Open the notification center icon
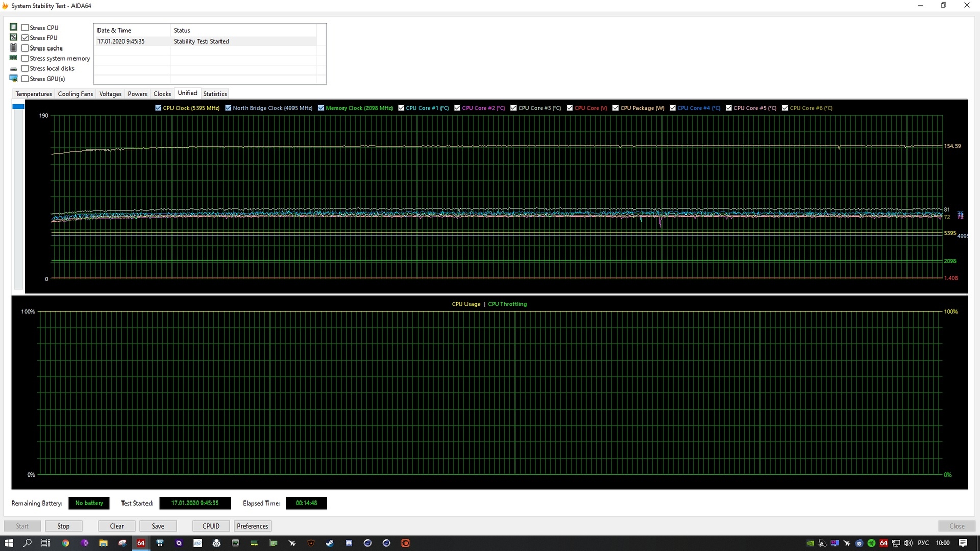980x551 pixels. (x=963, y=543)
